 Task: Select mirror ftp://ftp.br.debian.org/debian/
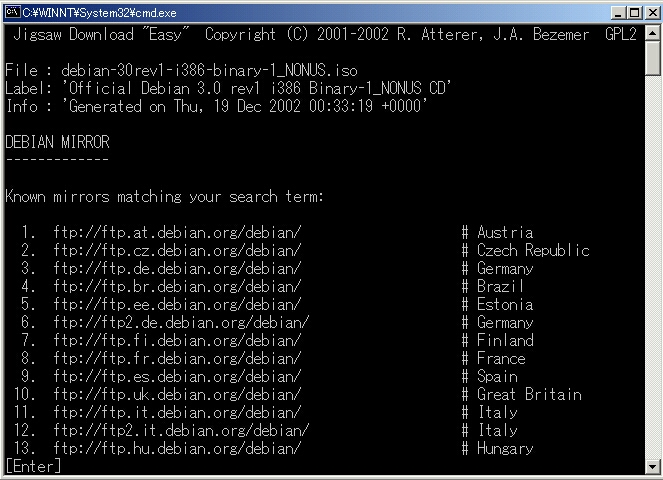point(177,286)
